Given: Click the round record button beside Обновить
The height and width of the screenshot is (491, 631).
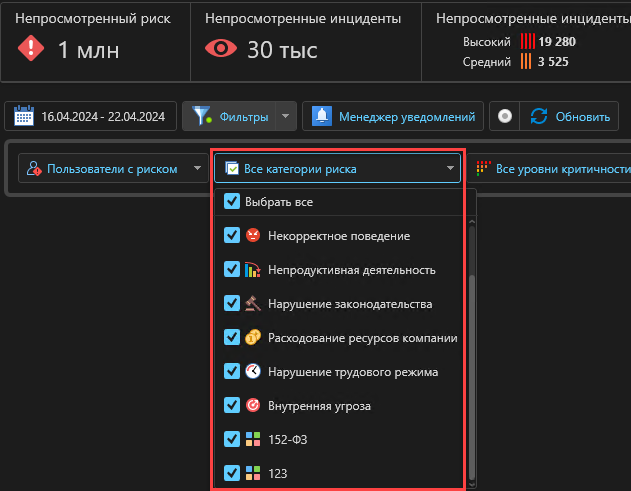Looking at the screenshot, I should tap(505, 117).
